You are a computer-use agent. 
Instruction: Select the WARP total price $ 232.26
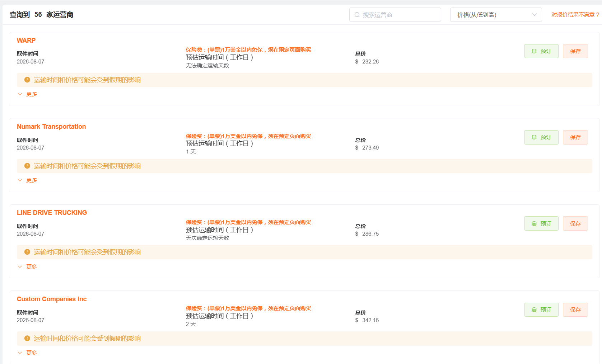367,62
